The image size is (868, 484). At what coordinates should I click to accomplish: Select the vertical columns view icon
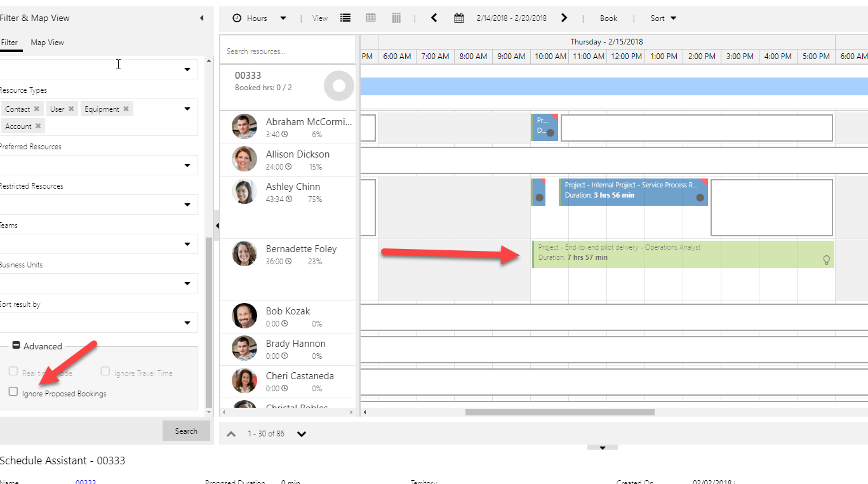coord(396,18)
